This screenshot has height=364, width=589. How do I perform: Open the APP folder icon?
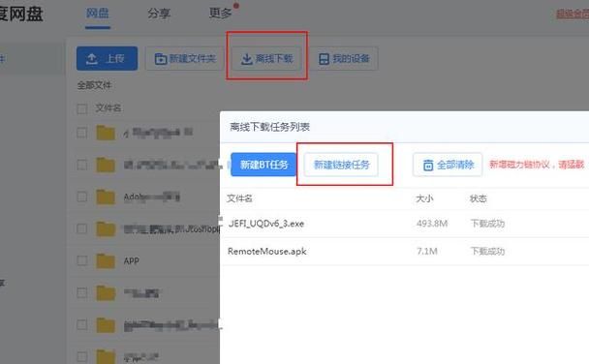pos(106,260)
